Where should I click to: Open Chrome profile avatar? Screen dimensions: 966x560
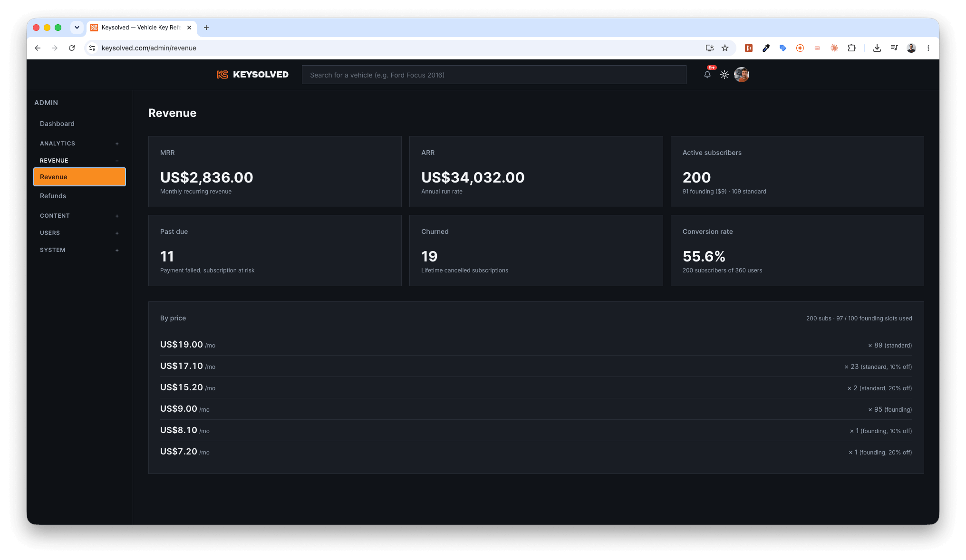911,48
